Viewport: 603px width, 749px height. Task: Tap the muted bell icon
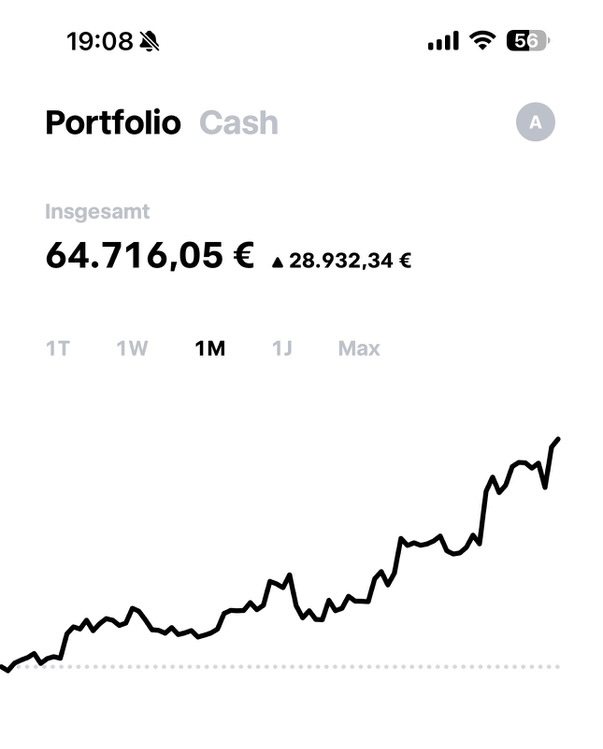(x=150, y=41)
